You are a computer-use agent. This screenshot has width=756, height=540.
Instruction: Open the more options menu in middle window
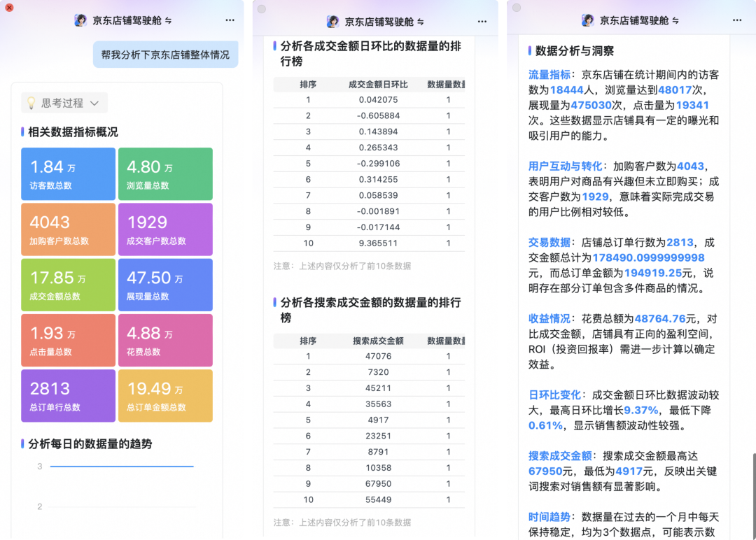(482, 21)
